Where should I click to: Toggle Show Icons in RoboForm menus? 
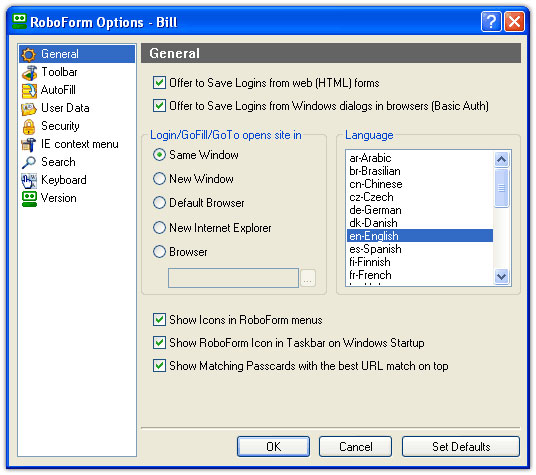pyautogui.click(x=159, y=320)
